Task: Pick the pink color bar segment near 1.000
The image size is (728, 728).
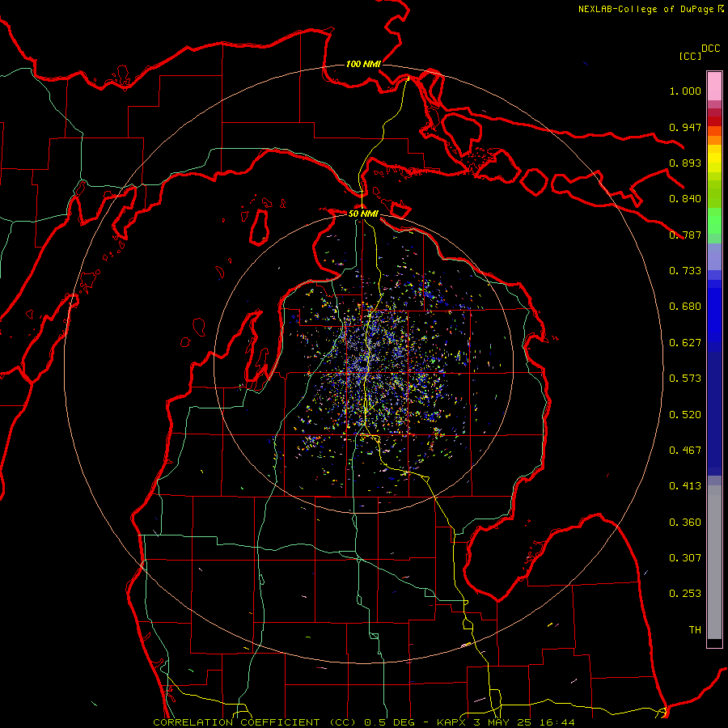Action: 714,87
